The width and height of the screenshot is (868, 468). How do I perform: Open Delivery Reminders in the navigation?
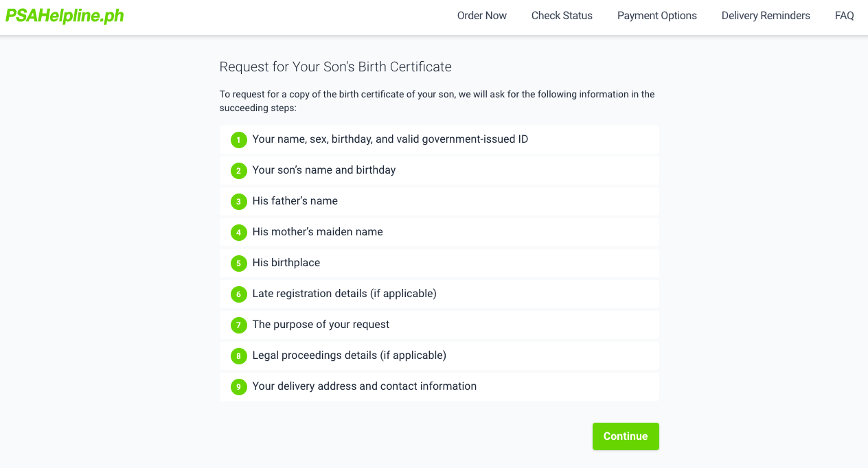(x=766, y=16)
